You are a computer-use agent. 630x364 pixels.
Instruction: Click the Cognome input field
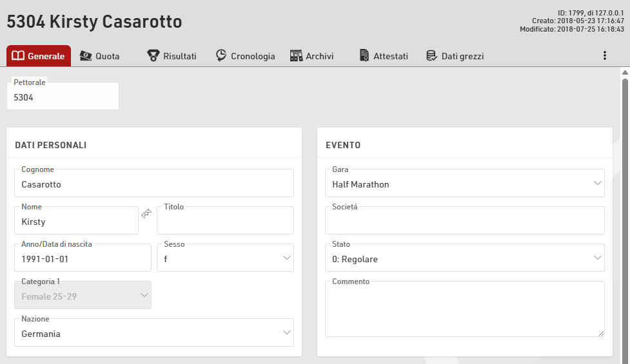153,184
